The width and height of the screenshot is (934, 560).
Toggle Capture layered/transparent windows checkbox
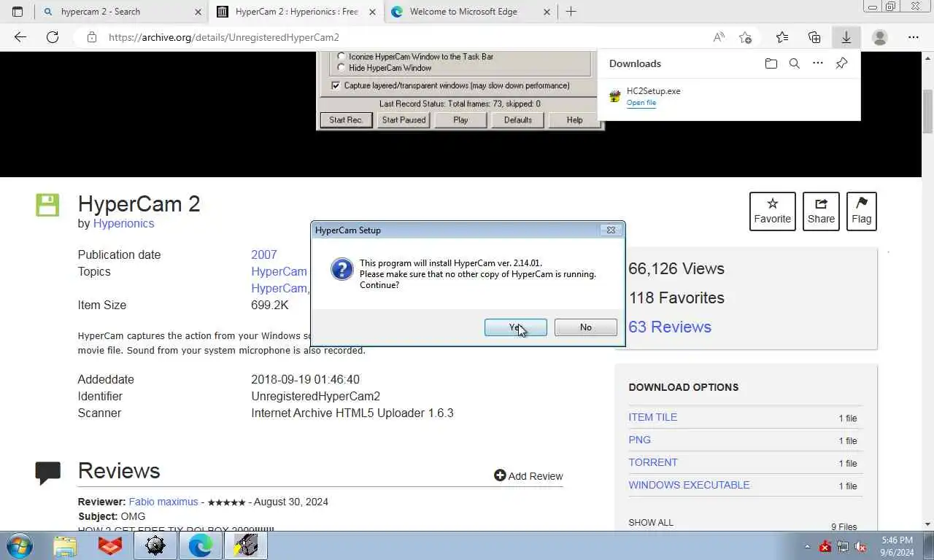click(x=336, y=85)
